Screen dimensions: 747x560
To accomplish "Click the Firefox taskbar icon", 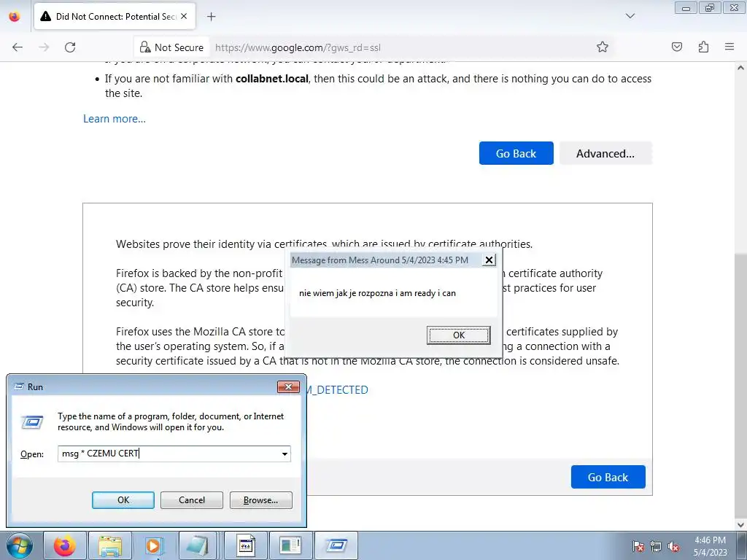I will [x=65, y=545].
